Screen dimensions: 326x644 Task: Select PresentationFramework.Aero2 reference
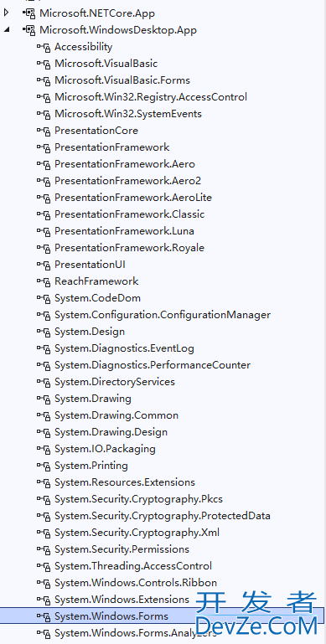(128, 181)
